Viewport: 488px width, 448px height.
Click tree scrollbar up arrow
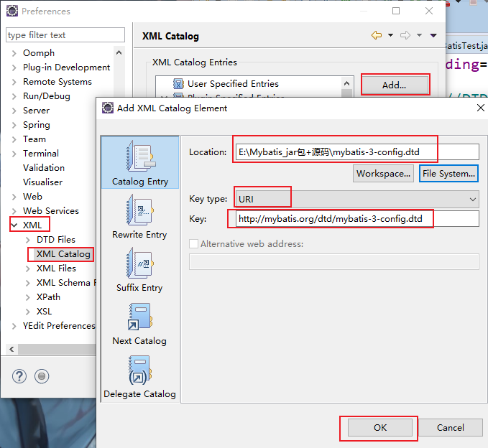coord(119,53)
